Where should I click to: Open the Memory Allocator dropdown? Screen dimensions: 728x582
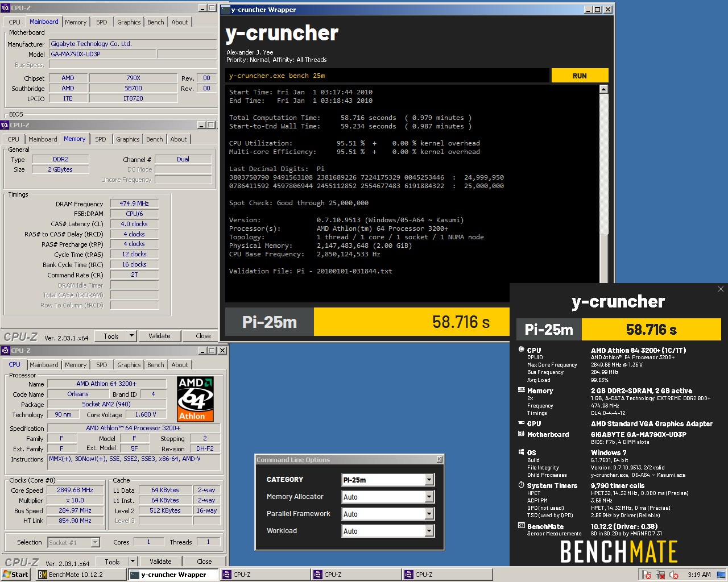pyautogui.click(x=429, y=497)
